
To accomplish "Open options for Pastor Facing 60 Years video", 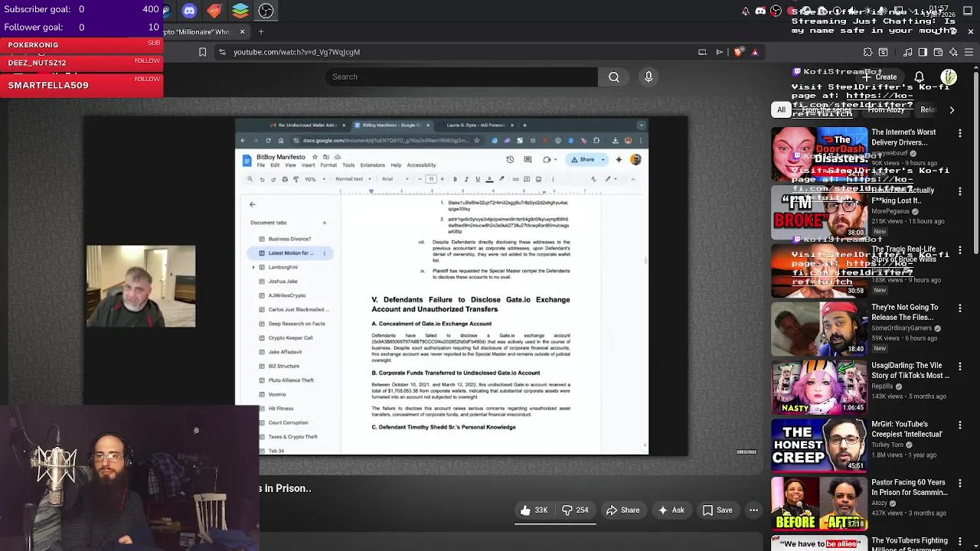I will pyautogui.click(x=959, y=484).
